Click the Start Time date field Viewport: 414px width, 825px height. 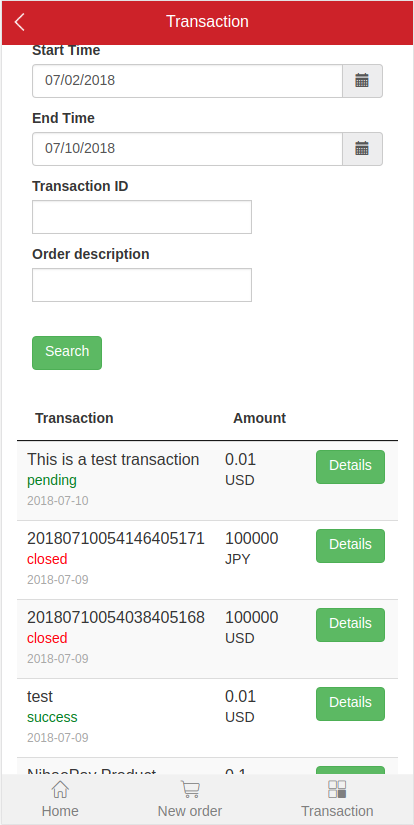click(187, 81)
